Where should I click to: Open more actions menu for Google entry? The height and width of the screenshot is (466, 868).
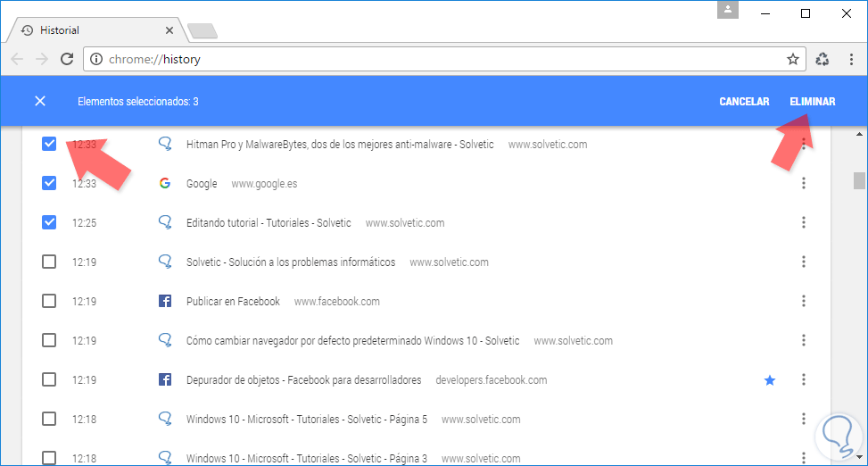click(x=804, y=184)
